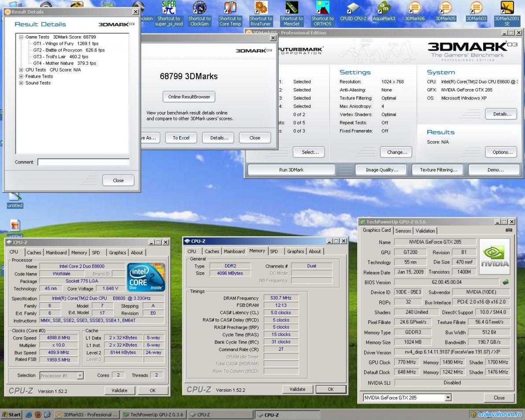Select the CPUID CPU-Z desktop icon
This screenshot has width=525, height=420.
point(353,11)
